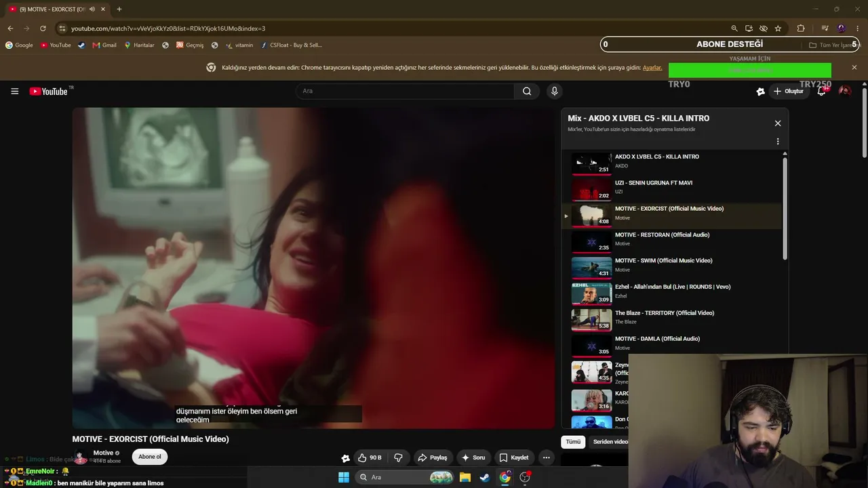Select the Seriden videolar filter chip
Viewport: 868px width, 488px height.
(x=610, y=442)
